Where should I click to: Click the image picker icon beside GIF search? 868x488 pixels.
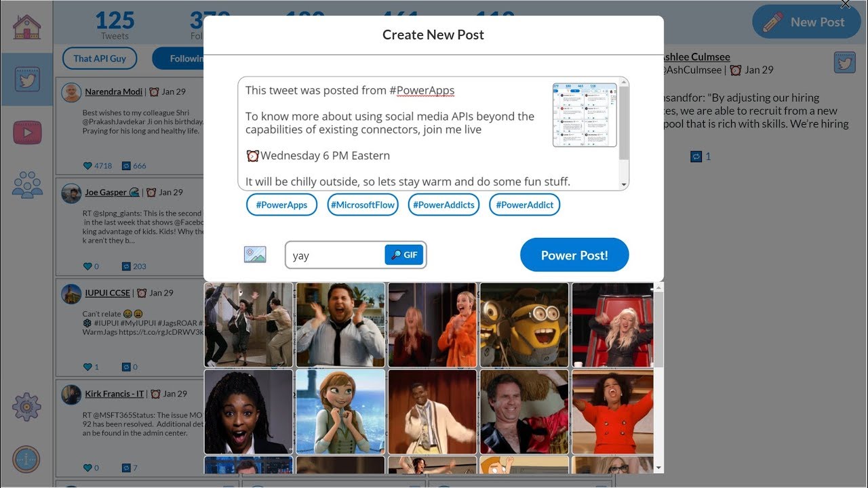pos(255,255)
